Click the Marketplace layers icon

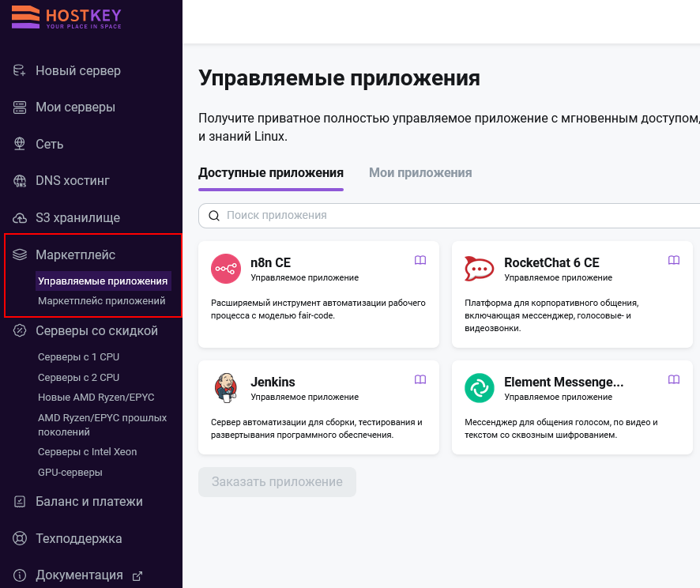pos(19,254)
